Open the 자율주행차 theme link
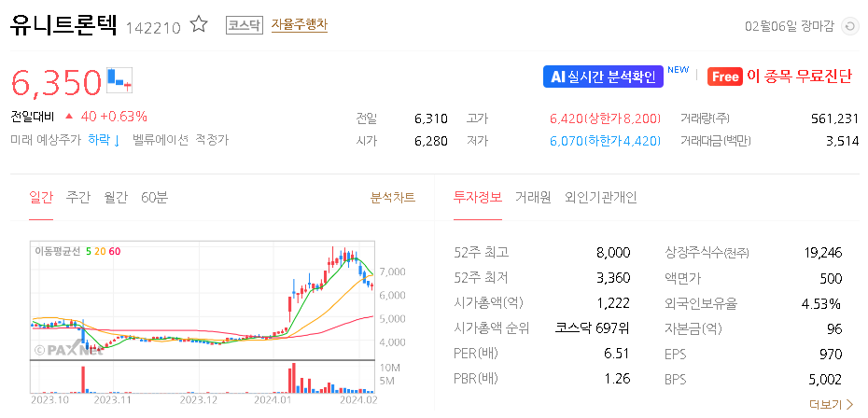 coord(300,25)
